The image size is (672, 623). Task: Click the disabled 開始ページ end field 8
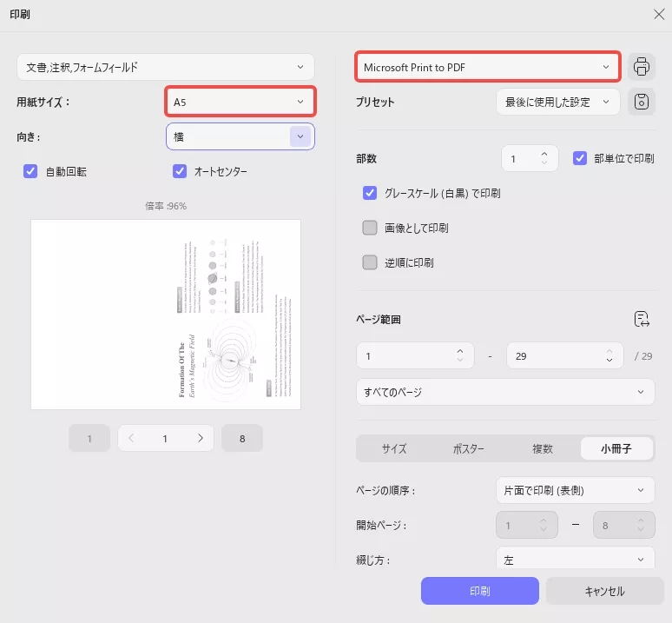tap(624, 525)
